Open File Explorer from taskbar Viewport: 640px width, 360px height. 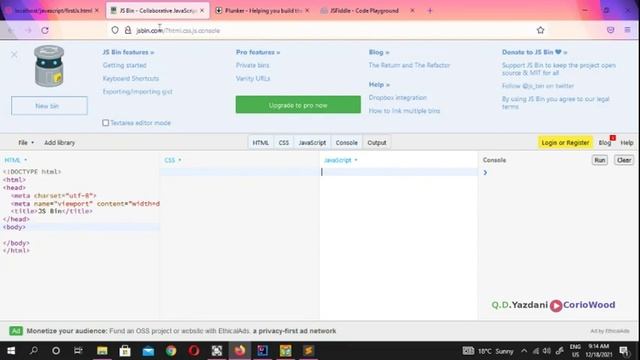coord(102,351)
